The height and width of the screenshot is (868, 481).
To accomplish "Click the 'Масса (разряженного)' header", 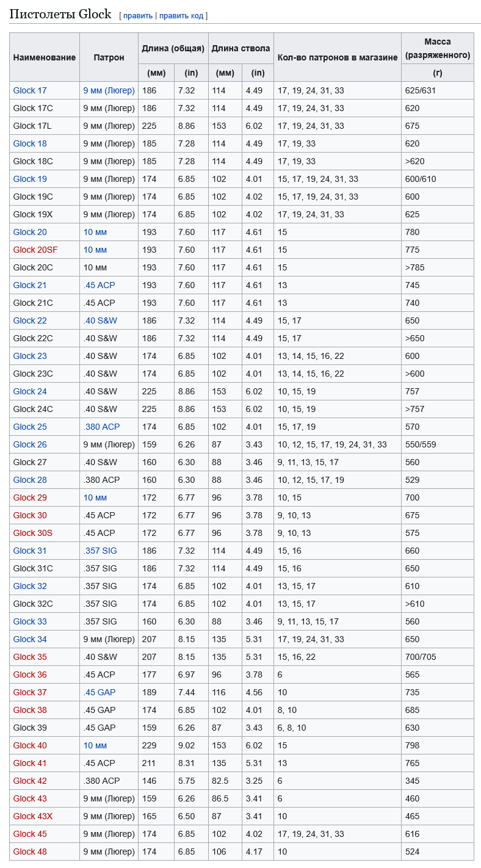I will (438, 48).
